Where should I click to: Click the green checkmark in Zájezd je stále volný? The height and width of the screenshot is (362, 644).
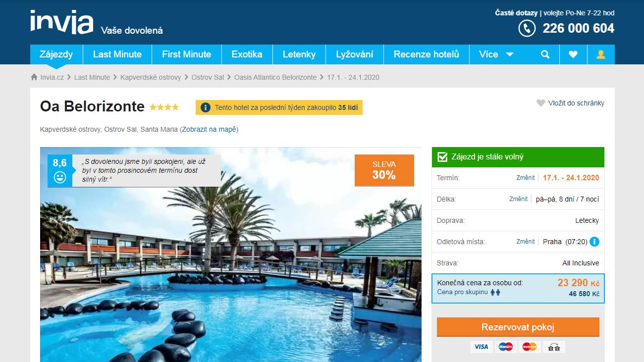pos(442,157)
